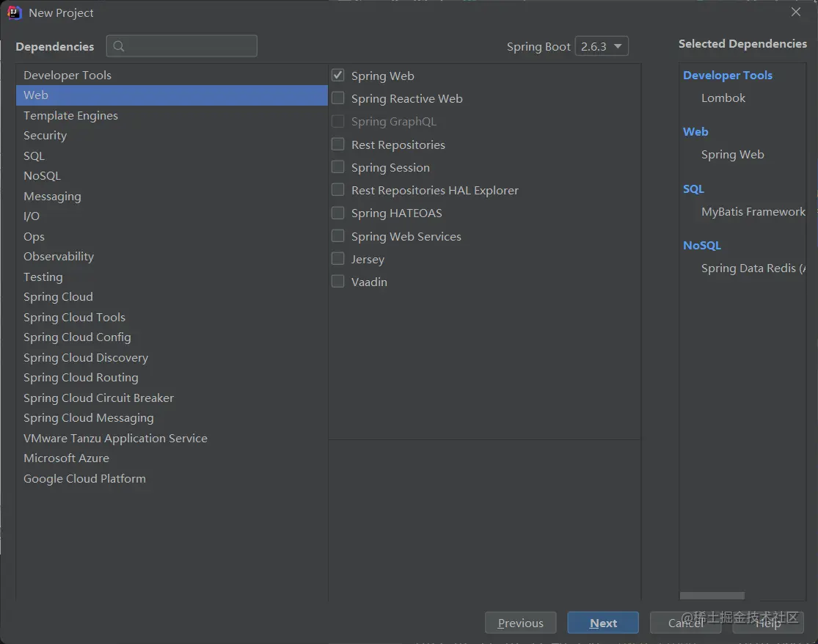Select the SQL category in left list
This screenshot has width=818, height=644.
coord(172,156)
